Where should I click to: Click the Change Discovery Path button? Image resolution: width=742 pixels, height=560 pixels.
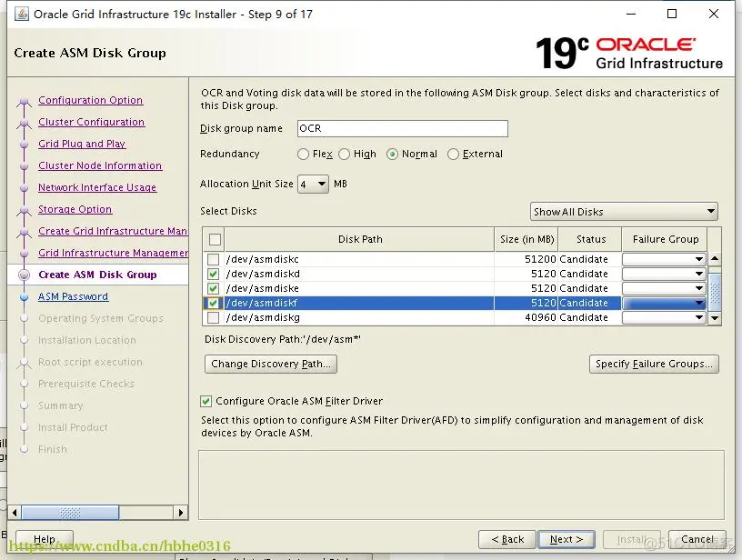pos(271,364)
